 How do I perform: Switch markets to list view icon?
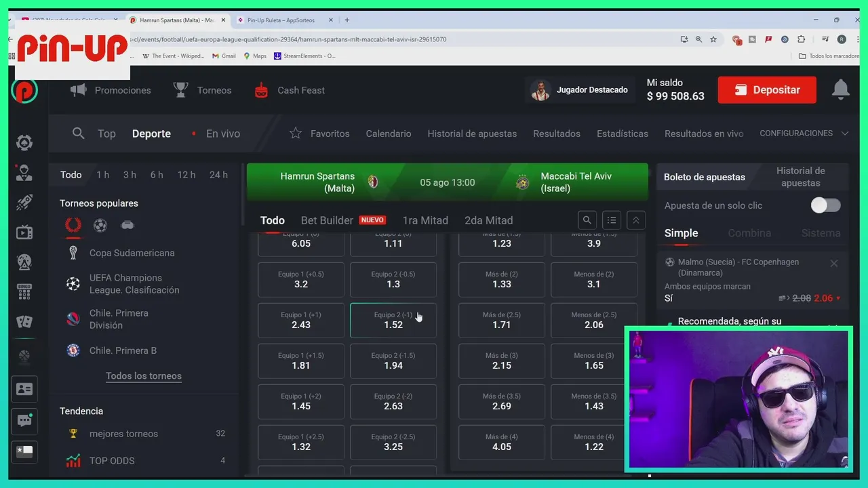tap(612, 220)
